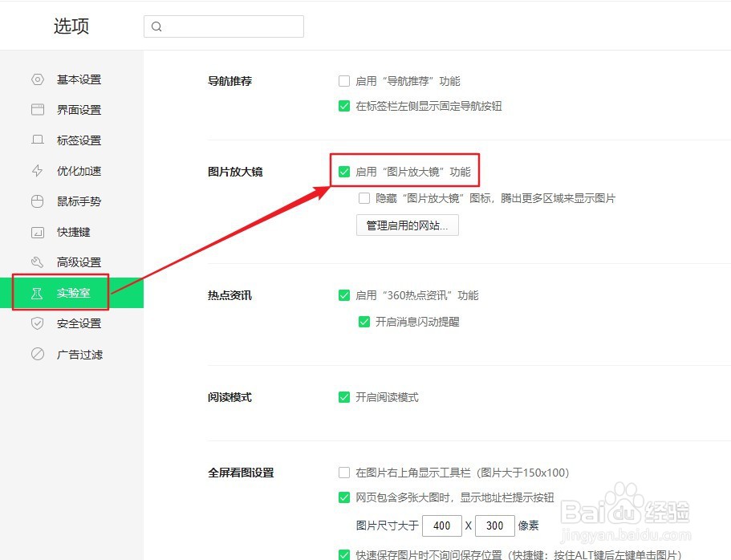This screenshot has width=731, height=560.
Task: Click the 优化加速 lightning icon
Action: pos(38,171)
